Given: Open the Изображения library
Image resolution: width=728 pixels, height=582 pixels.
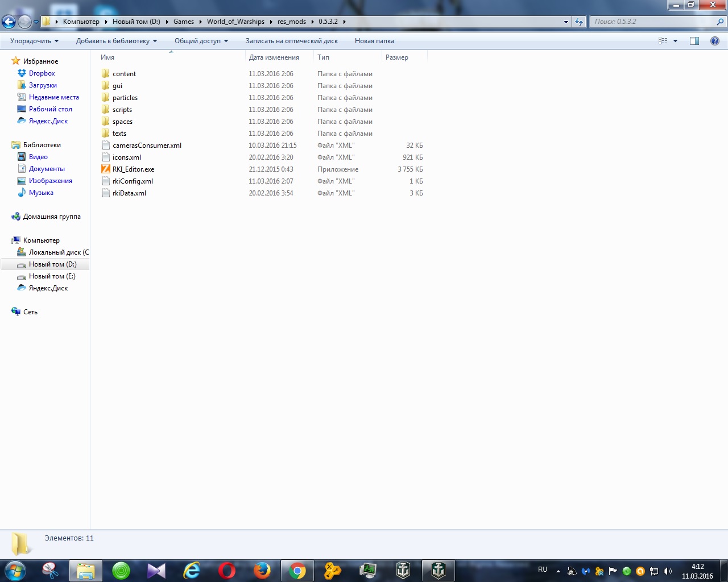Looking at the screenshot, I should point(51,181).
